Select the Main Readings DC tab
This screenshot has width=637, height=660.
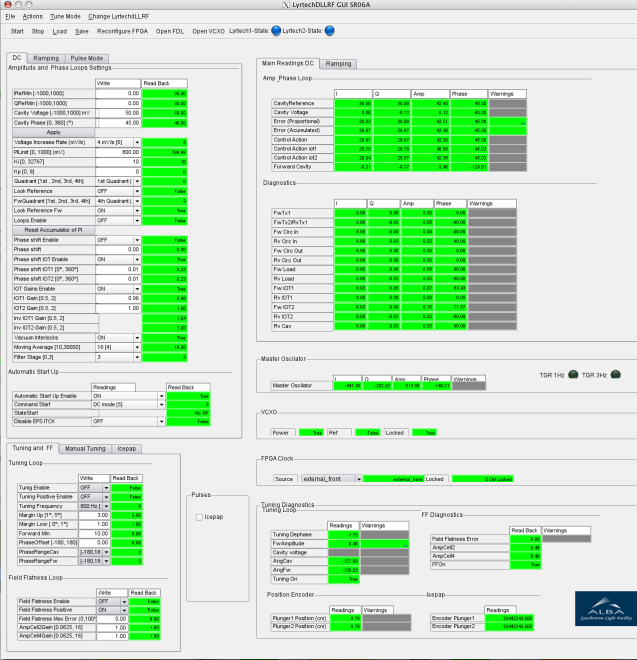tap(288, 63)
